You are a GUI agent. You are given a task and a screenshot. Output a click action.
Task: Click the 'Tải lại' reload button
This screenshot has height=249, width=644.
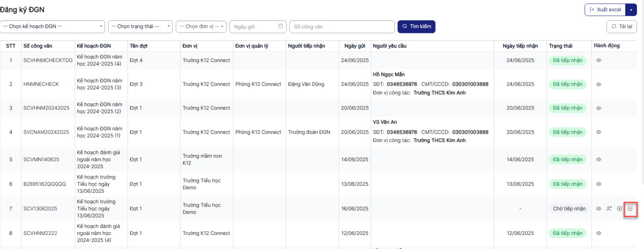tap(621, 27)
